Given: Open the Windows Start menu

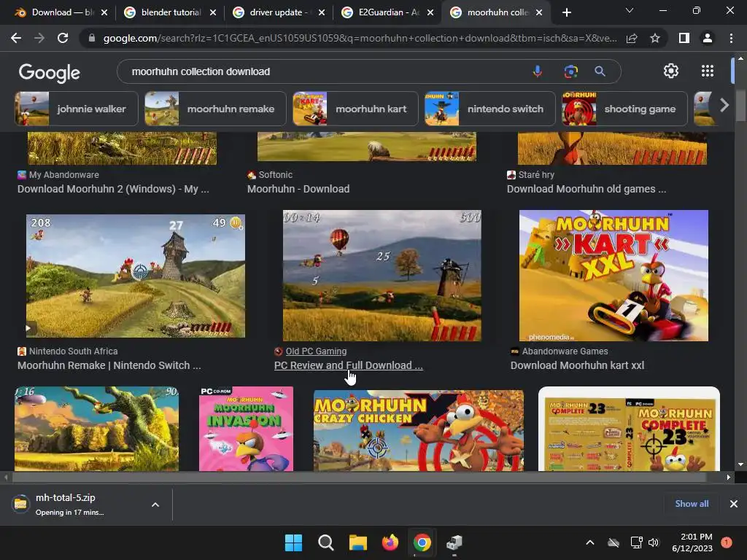Looking at the screenshot, I should [293, 542].
